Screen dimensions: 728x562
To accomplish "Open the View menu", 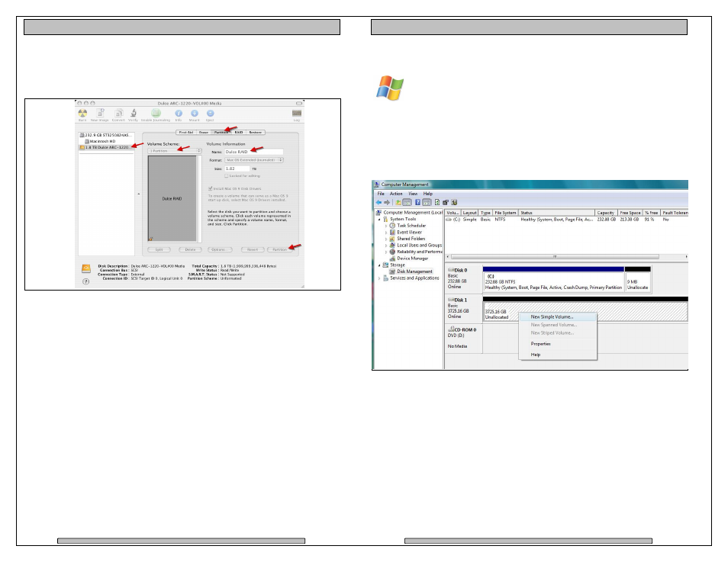I will tap(413, 194).
